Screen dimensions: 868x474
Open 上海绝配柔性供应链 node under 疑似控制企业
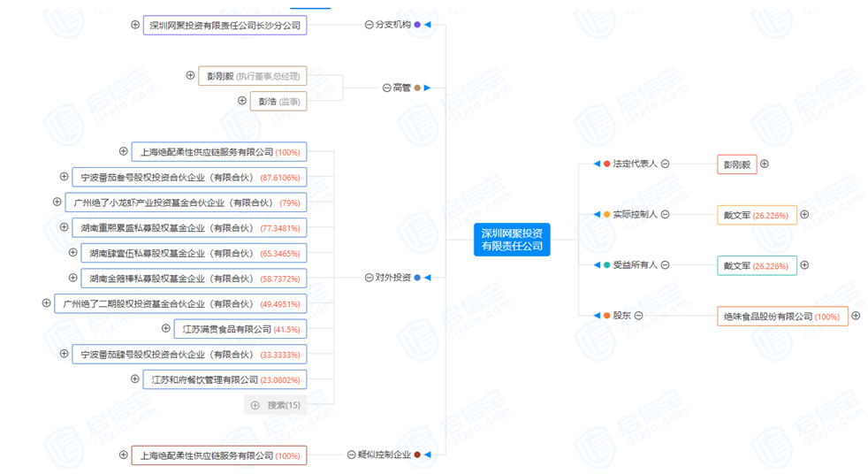[219, 455]
